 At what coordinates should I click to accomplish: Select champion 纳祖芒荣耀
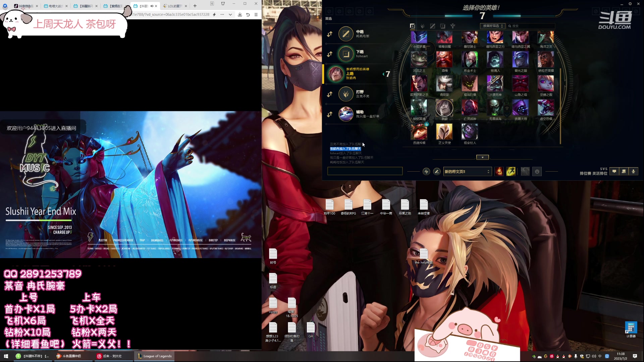(x=546, y=60)
